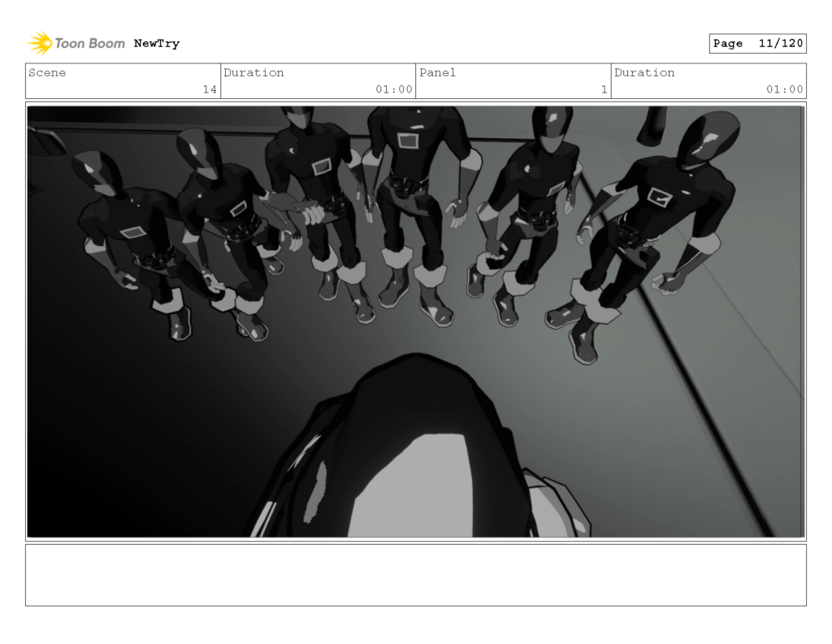Click the second Duration header cell
This screenshot has height=644, width=832.
tap(644, 72)
